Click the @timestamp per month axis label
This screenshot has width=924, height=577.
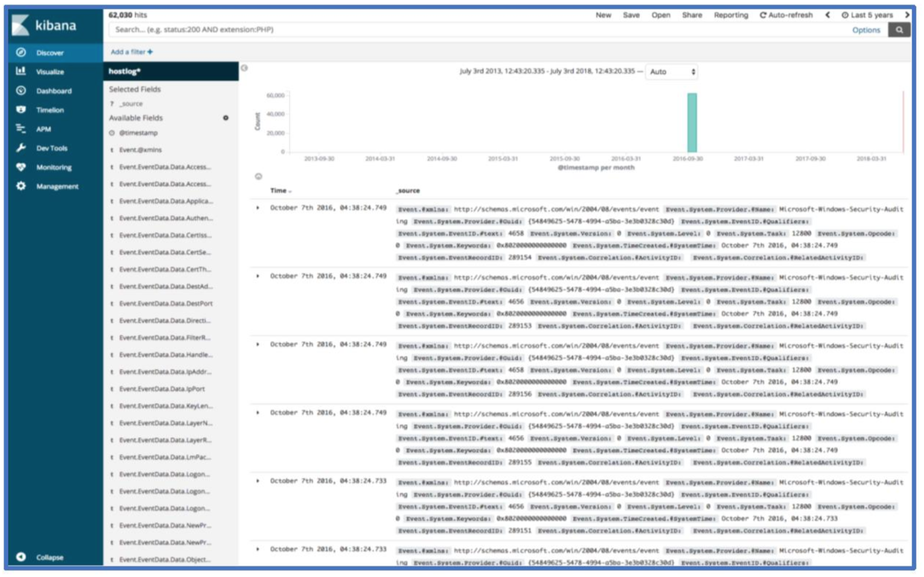pos(596,168)
